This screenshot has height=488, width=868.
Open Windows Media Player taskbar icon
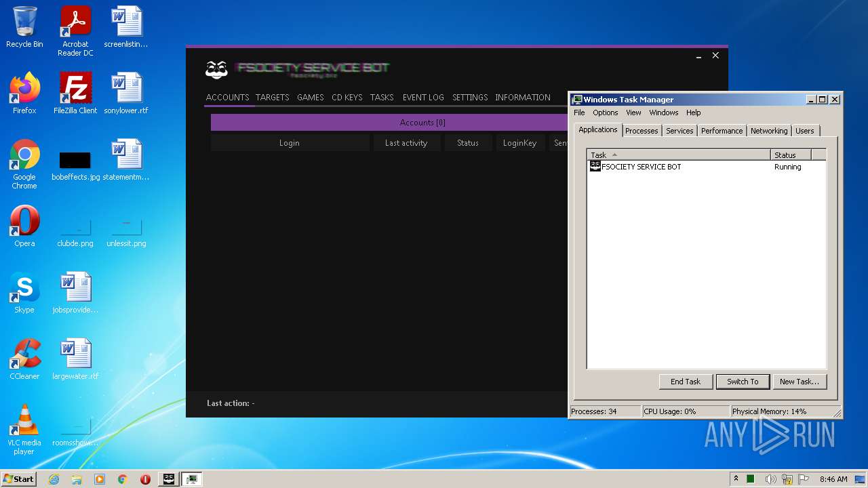100,479
